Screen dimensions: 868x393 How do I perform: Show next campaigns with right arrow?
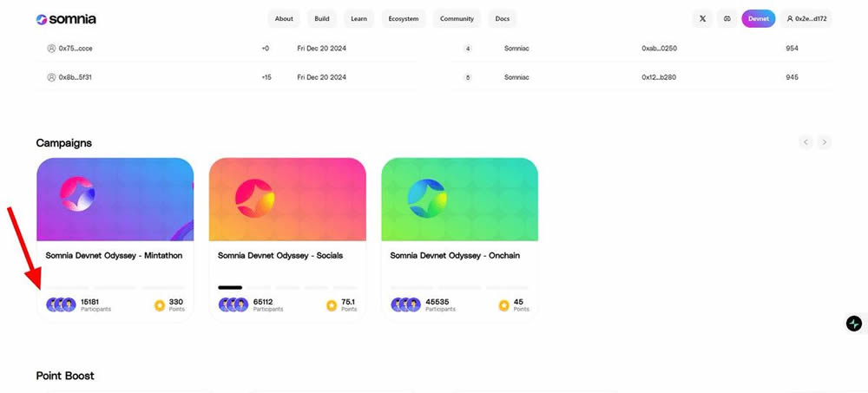click(x=825, y=142)
